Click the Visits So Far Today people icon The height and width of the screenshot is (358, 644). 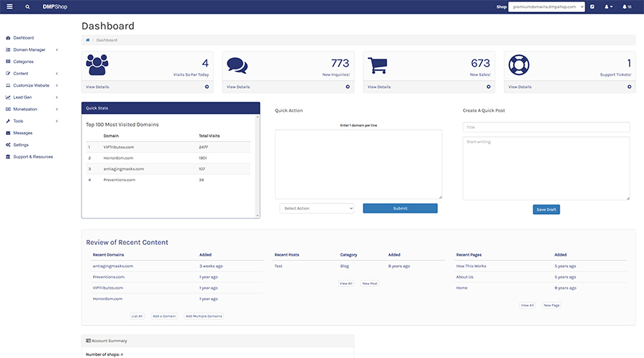click(x=97, y=65)
